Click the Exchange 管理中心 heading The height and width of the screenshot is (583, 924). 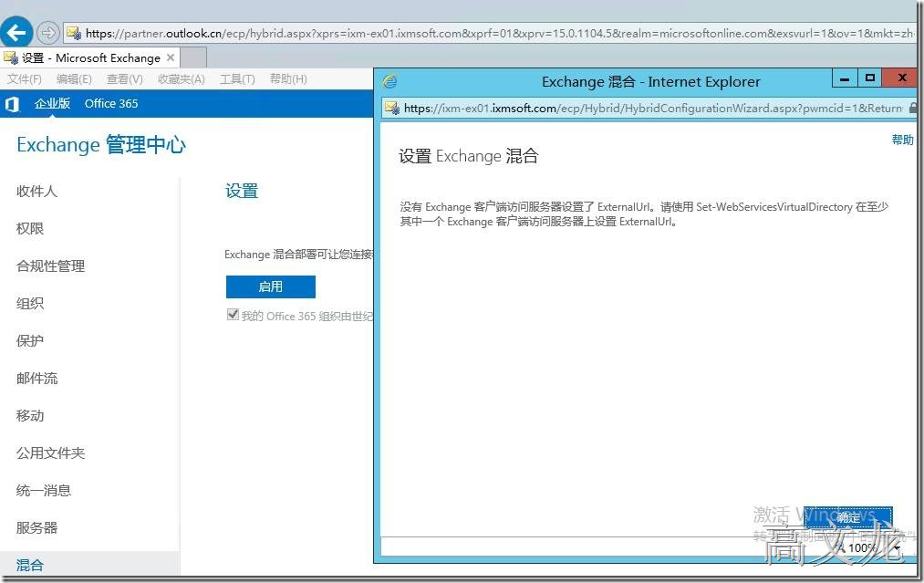coord(101,144)
